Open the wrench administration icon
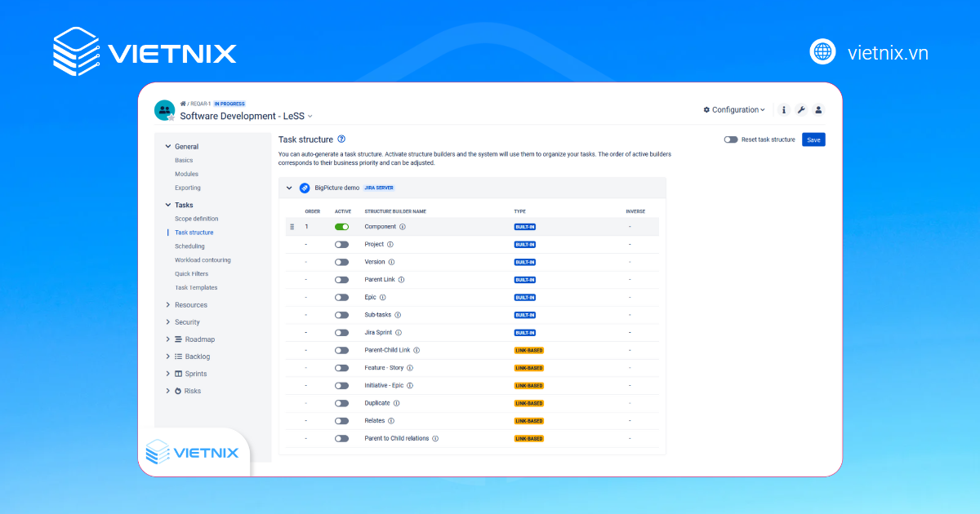 (801, 109)
